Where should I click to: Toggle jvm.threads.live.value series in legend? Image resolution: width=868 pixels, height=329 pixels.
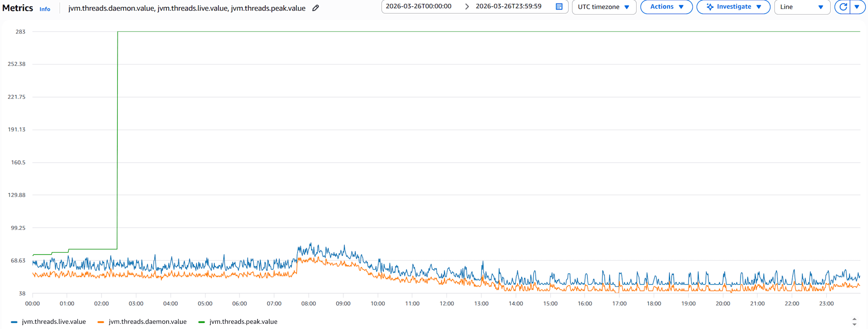[x=54, y=322]
